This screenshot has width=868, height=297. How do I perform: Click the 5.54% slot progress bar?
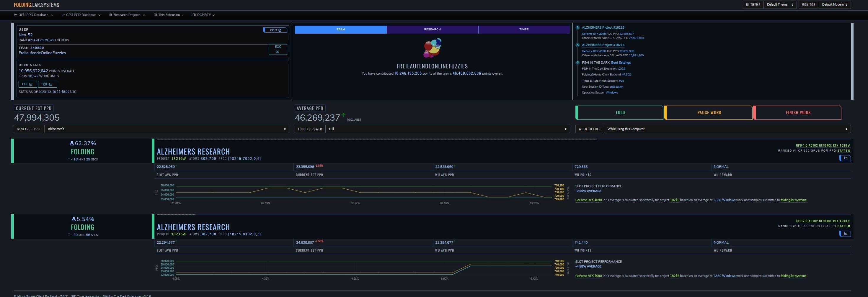tap(504, 214)
